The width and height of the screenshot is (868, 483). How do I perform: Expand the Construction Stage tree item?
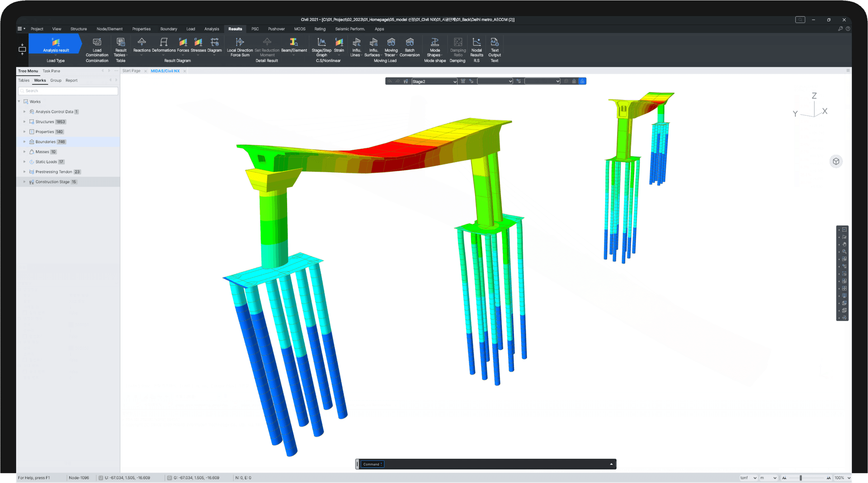coord(24,182)
